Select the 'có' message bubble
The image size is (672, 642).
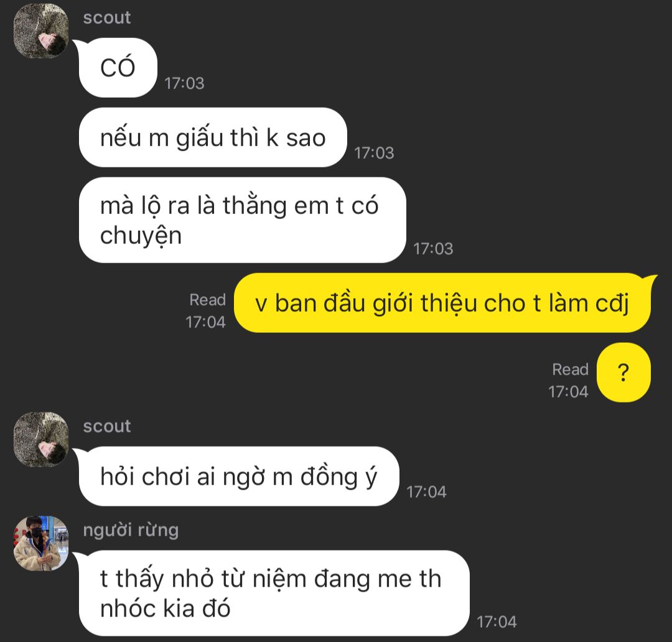pos(118,68)
